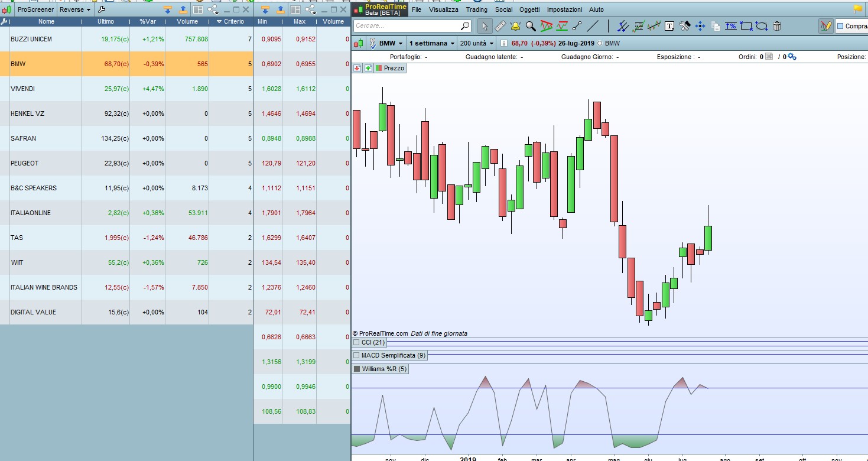
Task: Select the rectangle drawing tool
Action: [746, 26]
